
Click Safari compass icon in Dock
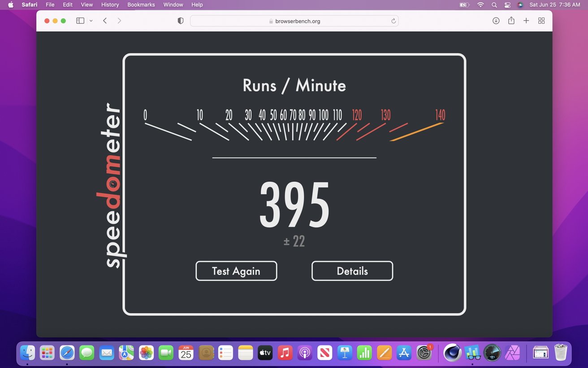coord(67,353)
